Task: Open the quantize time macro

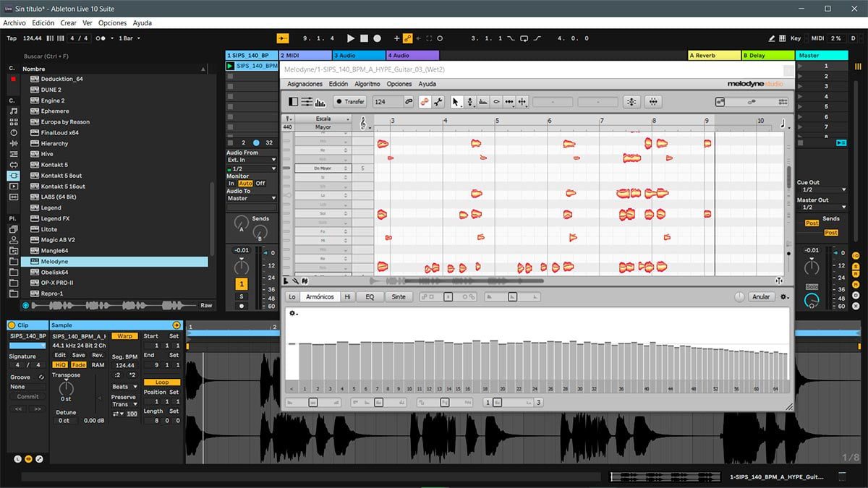Action: click(653, 102)
